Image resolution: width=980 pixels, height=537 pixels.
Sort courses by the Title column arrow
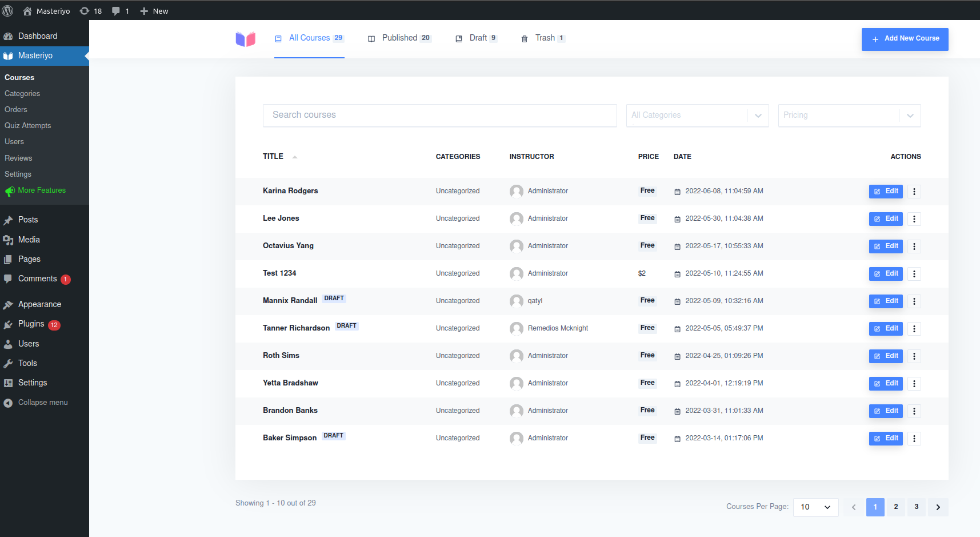(295, 157)
